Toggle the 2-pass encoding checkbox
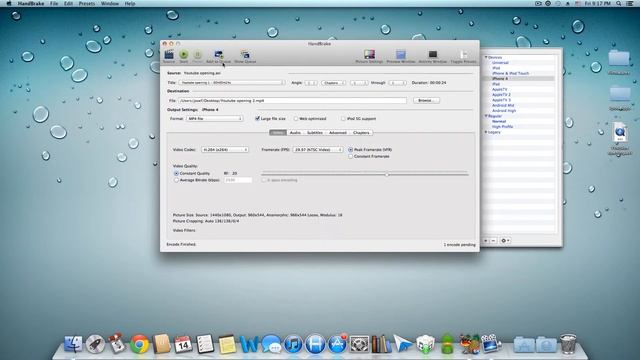The image size is (640, 360). (x=264, y=180)
